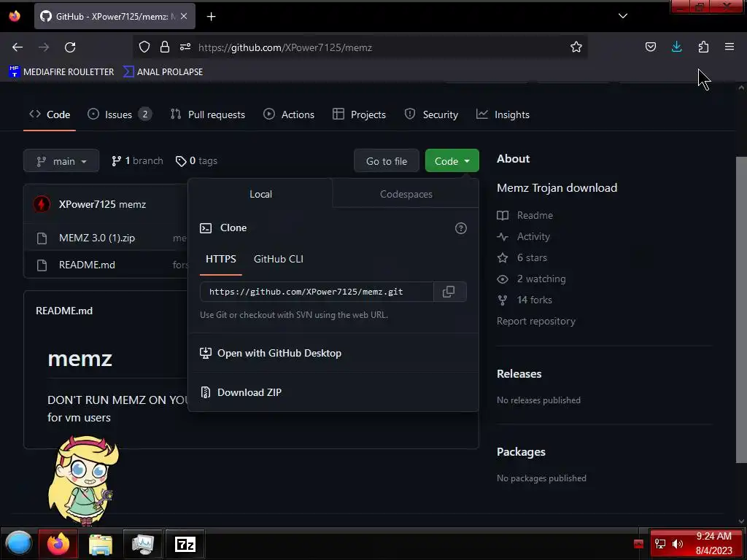Screen dimensions: 747x560
Task: Open the Releases heading link
Action: pos(519,374)
